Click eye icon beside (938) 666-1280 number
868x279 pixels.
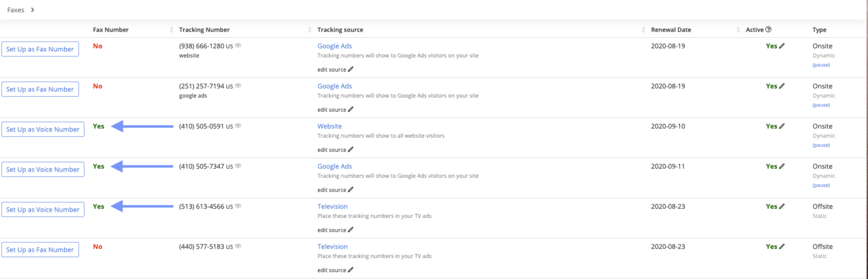coord(238,46)
